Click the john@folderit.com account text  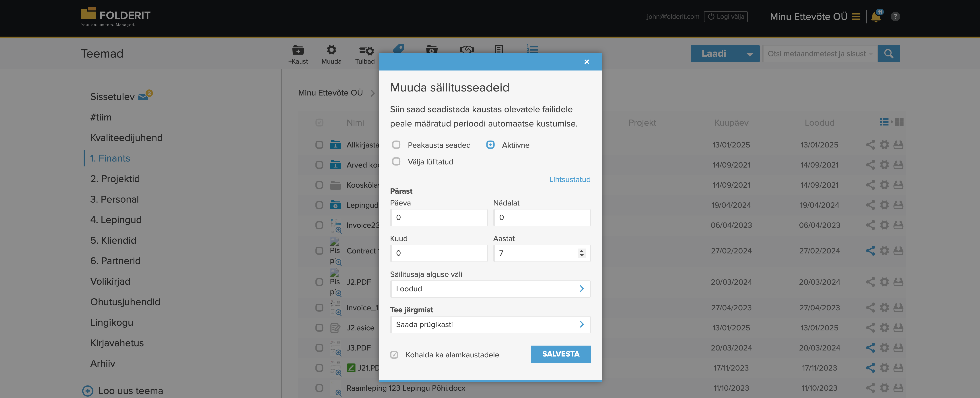[x=673, y=17]
